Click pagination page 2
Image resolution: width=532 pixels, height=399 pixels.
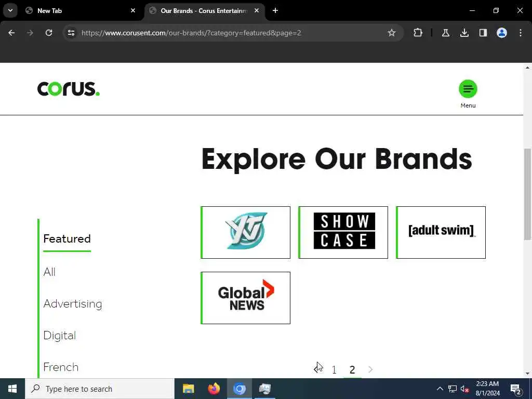[x=352, y=369]
